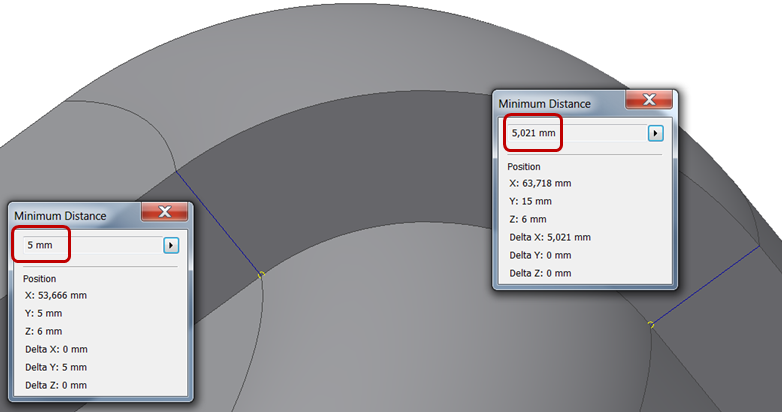This screenshot has width=782, height=412.
Task: Click Z: 6 mm in the right dialog
Action: point(528,219)
